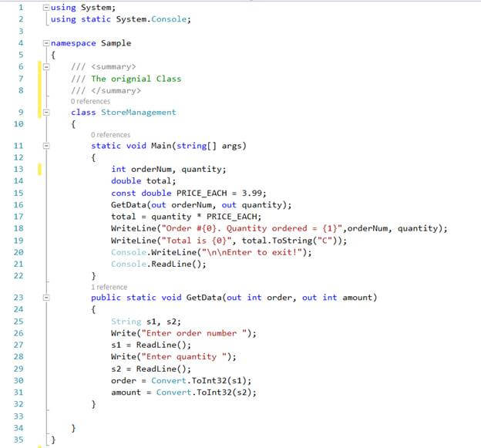
Task: Click line number 35 in the gutter
Action: coord(18,440)
